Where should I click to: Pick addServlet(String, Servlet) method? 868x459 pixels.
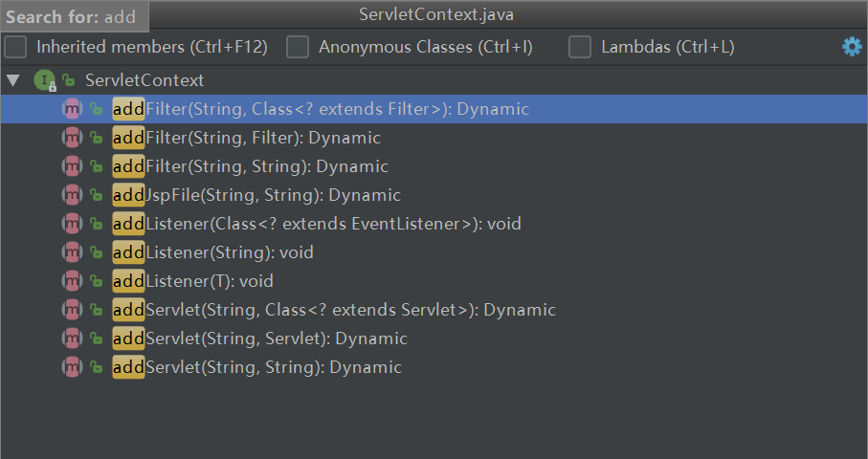[x=259, y=339]
